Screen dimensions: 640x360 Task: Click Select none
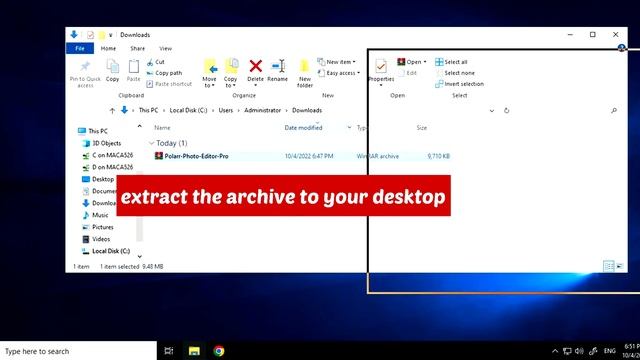click(x=455, y=73)
